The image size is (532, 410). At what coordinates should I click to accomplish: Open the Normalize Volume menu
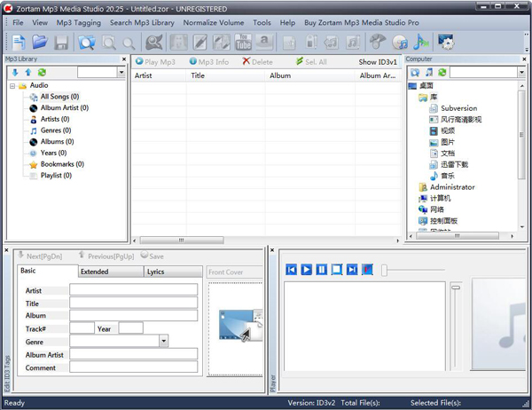(x=214, y=23)
